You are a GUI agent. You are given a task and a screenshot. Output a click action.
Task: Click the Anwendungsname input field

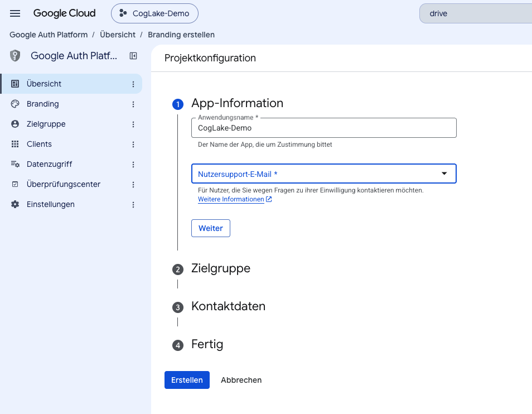point(323,128)
